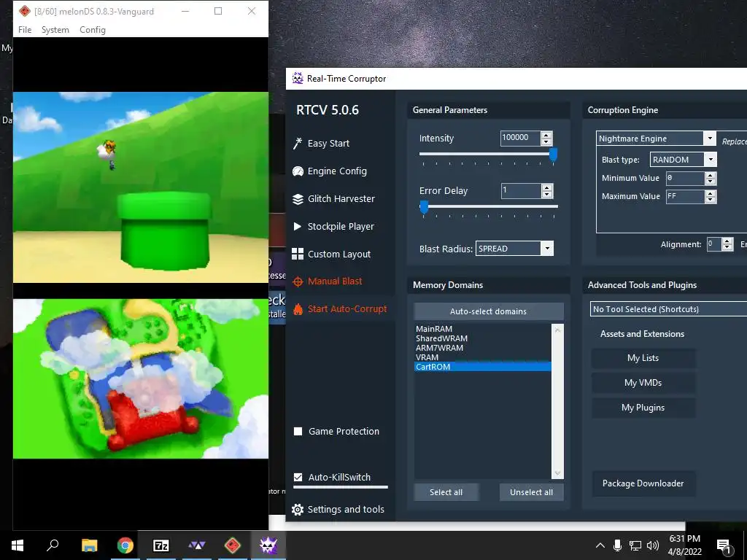Open Settings and tools gear icon
The height and width of the screenshot is (560, 747).
point(298,510)
